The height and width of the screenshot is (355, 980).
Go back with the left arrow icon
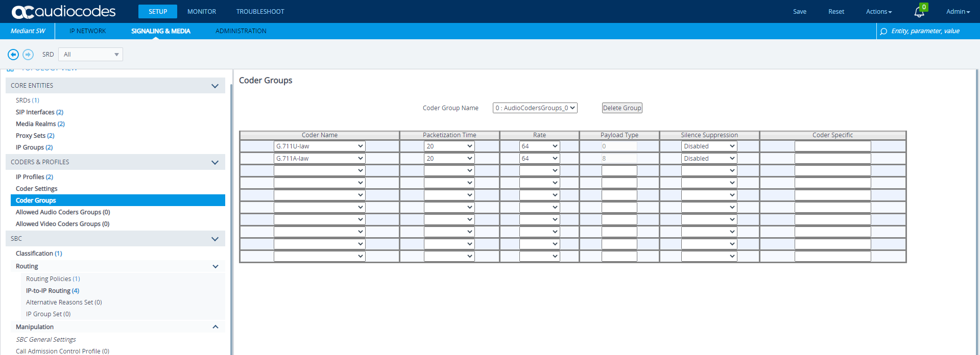pyautogui.click(x=13, y=54)
